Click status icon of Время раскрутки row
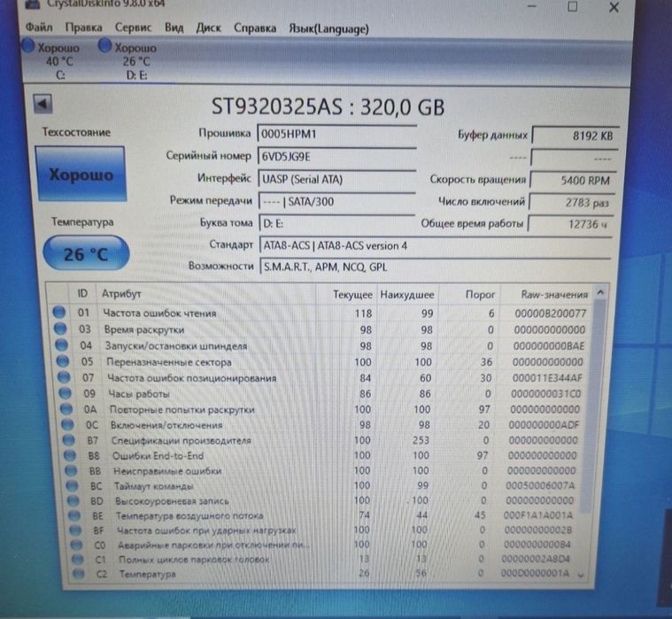Screen dimensions: 672x619 point(60,329)
